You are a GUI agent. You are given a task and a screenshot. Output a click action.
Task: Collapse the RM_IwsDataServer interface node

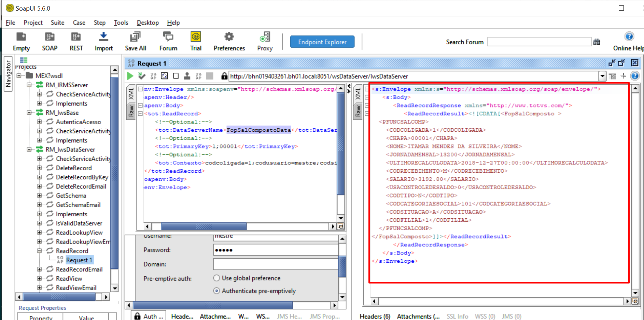coord(29,149)
